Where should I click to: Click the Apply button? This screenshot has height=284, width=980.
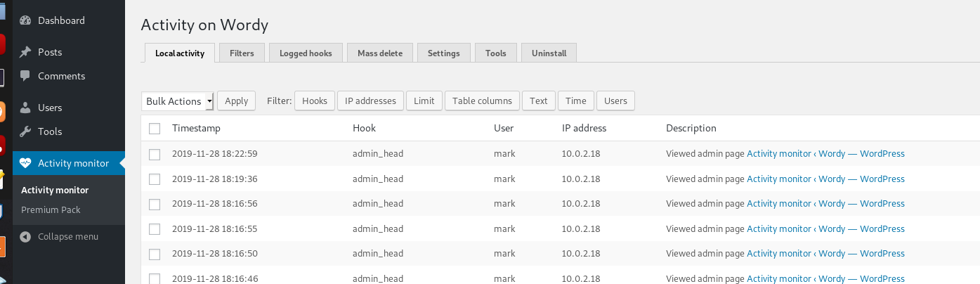[x=237, y=101]
